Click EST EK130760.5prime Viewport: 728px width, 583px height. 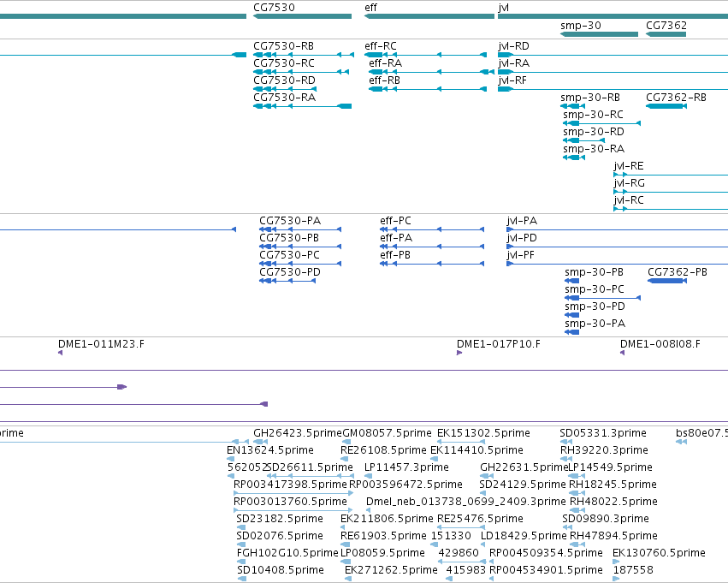coord(616,562)
